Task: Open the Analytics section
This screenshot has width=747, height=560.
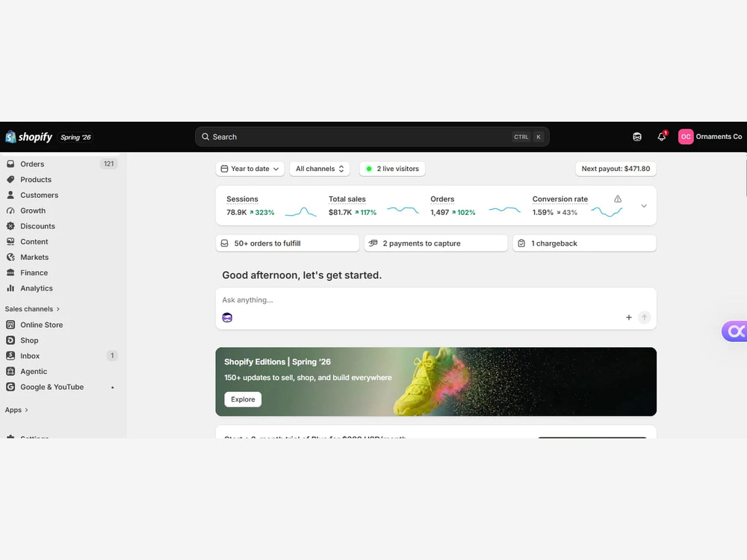Action: pos(36,288)
